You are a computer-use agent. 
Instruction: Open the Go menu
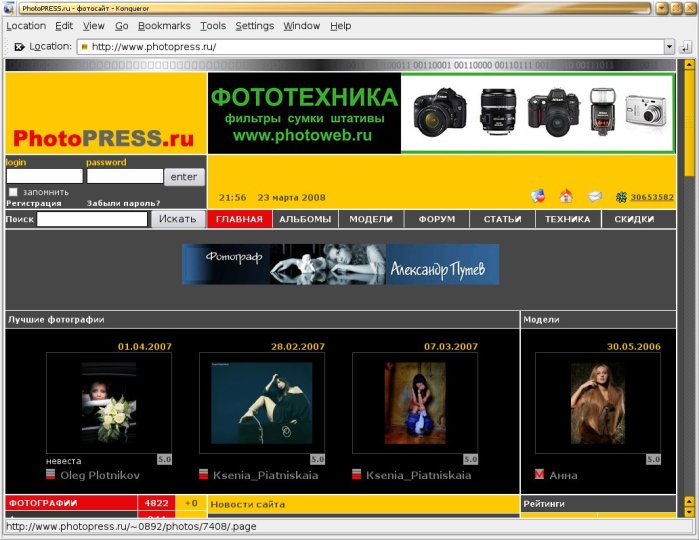point(122,26)
